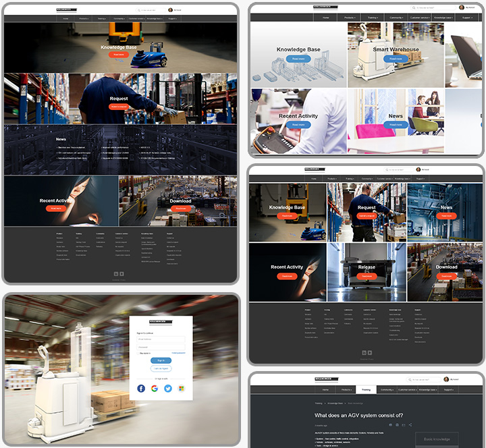This screenshot has width=486, height=448.
Task: Open the LinkedIn icon in the six-tile page footer
Action: click(363, 352)
